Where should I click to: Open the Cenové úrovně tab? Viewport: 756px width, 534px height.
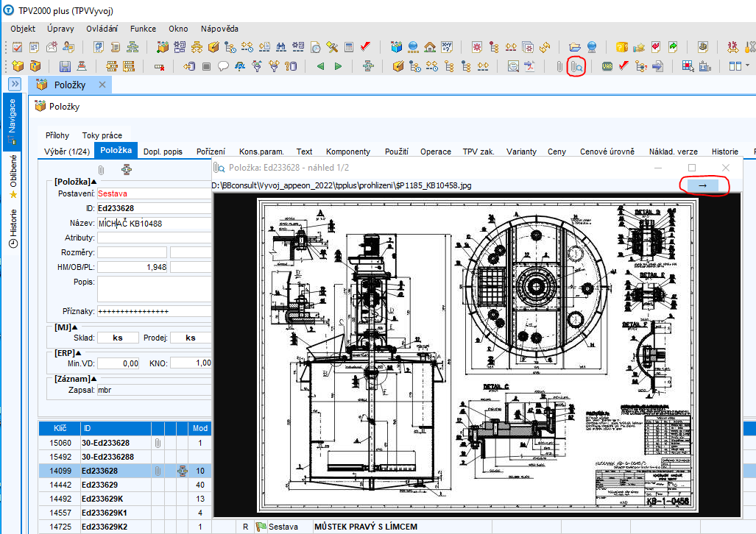tap(607, 152)
